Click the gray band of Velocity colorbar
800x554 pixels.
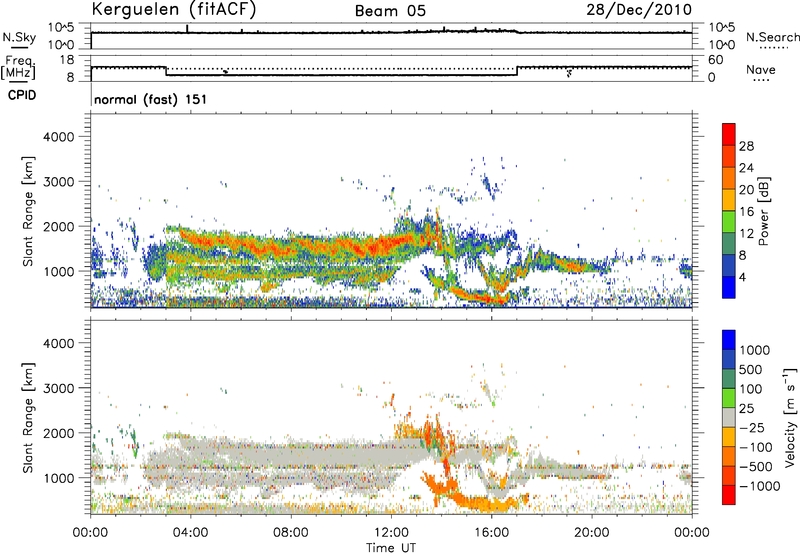tap(729, 417)
